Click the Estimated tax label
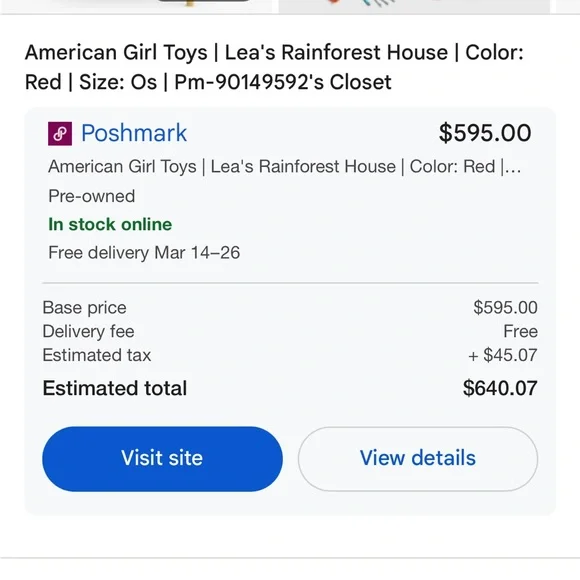Viewport: 580px width, 580px height. (x=97, y=355)
